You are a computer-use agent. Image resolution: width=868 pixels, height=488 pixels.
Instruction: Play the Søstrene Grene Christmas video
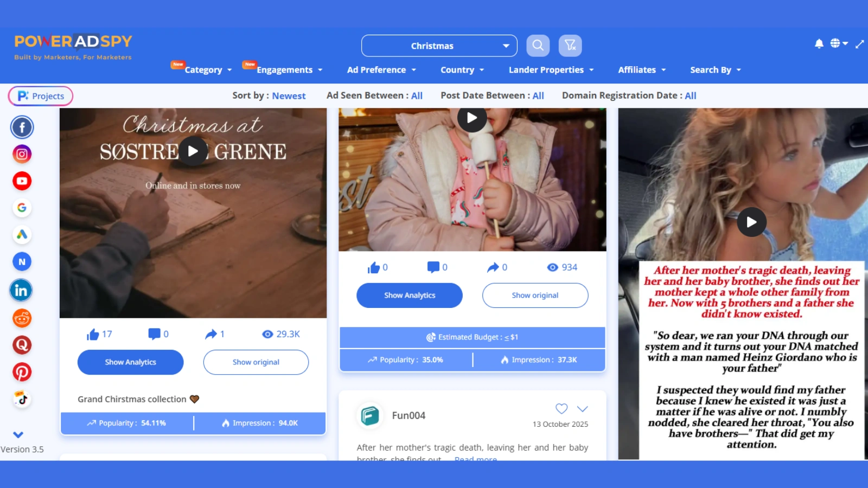click(193, 151)
